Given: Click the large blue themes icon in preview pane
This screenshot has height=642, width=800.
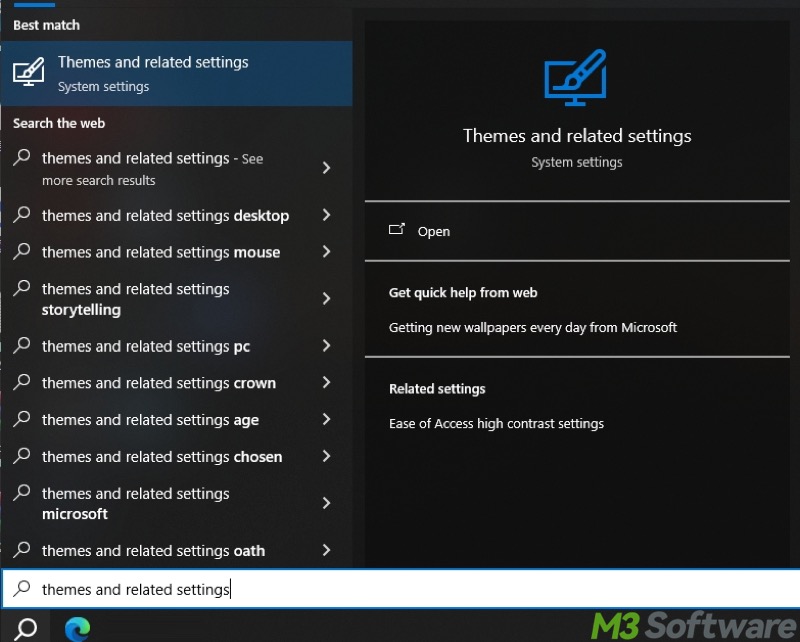Looking at the screenshot, I should (576, 78).
